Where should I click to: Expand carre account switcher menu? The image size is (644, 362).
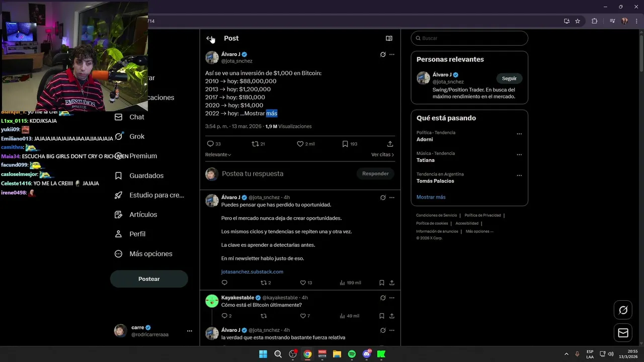coord(190,331)
